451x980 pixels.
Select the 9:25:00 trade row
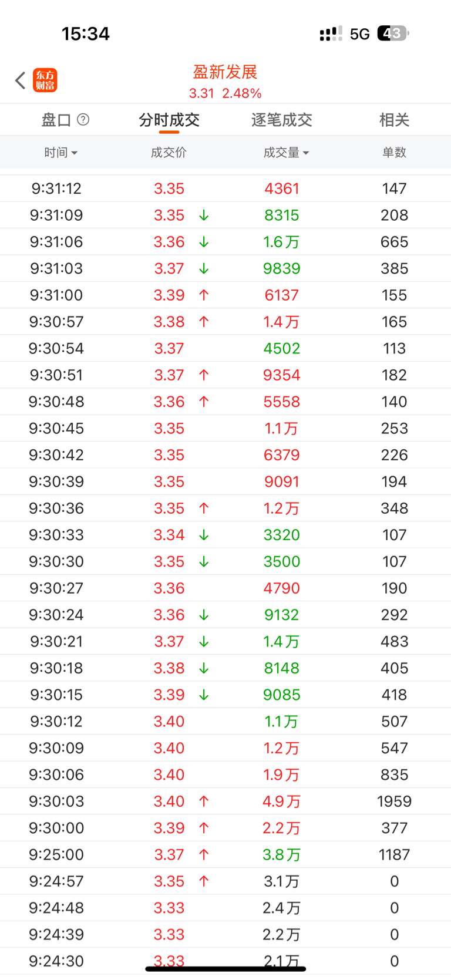tap(225, 855)
